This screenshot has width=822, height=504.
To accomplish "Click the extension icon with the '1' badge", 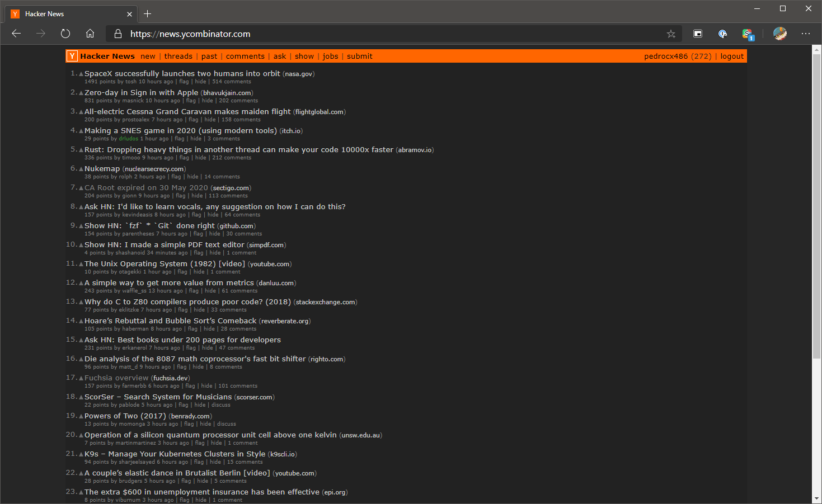I will point(748,34).
